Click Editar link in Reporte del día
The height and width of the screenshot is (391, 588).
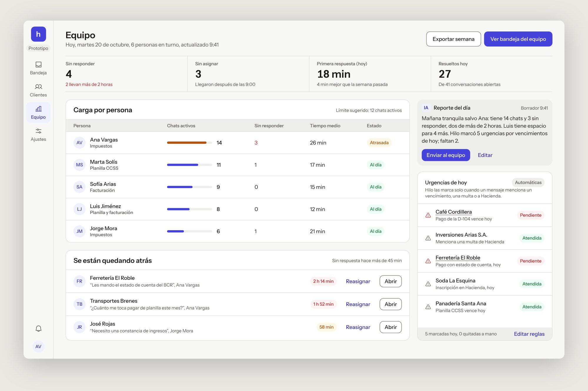click(485, 155)
